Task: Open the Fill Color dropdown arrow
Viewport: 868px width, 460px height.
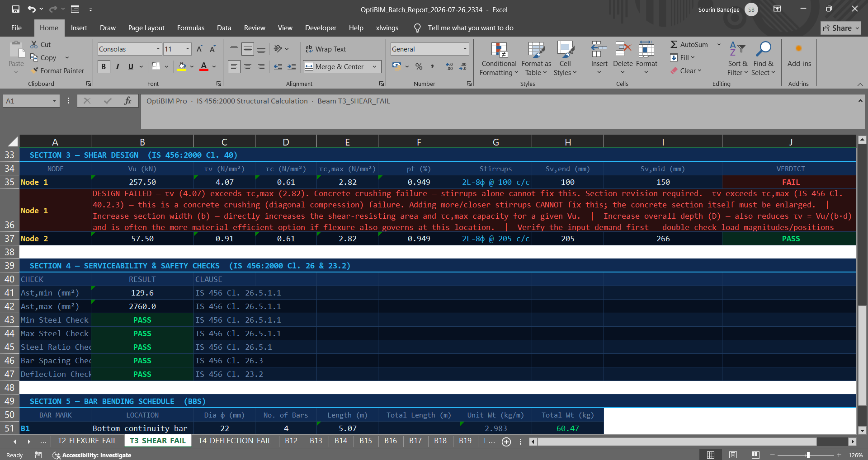Action: 192,66
